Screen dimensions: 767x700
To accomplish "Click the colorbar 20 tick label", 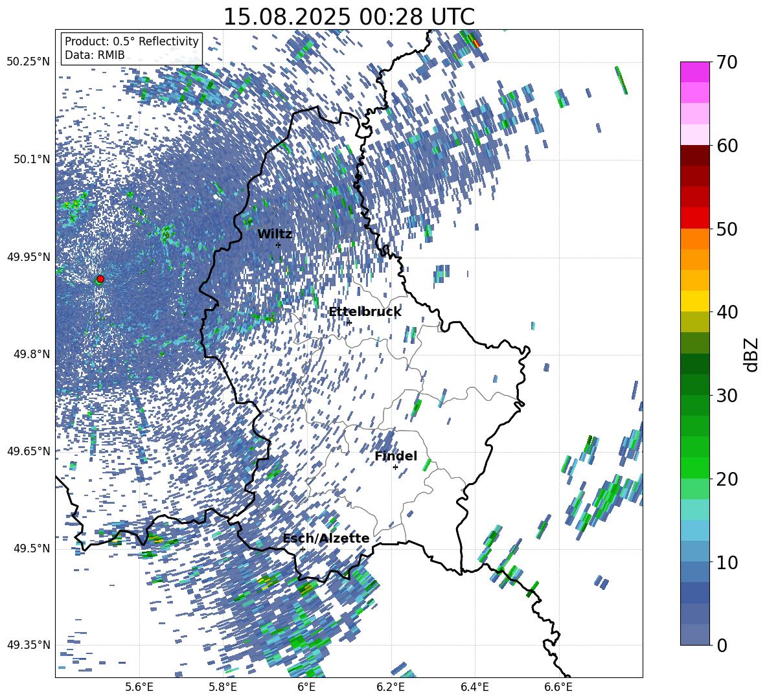I will [727, 479].
